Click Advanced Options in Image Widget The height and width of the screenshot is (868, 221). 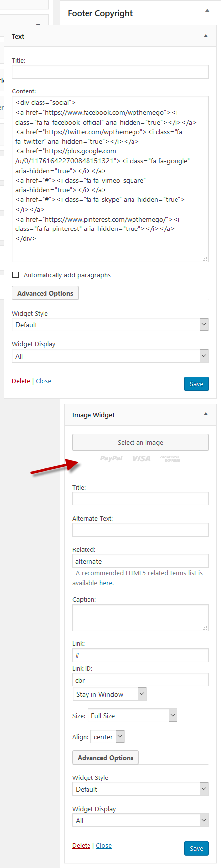coord(105,758)
